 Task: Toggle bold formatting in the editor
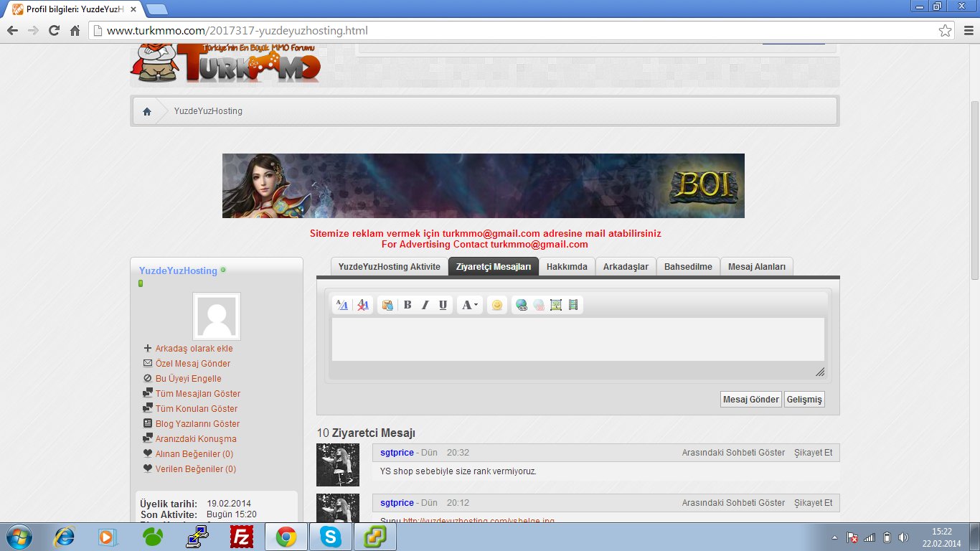tap(407, 305)
